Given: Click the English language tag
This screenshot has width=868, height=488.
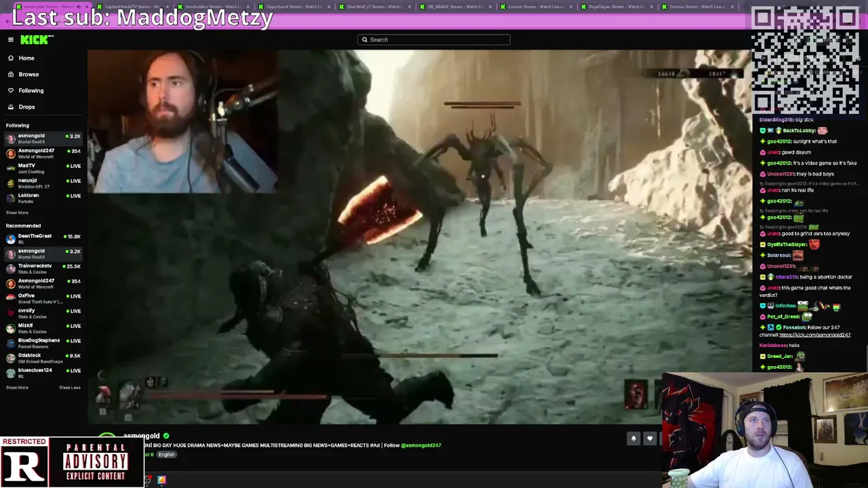Looking at the screenshot, I should [x=167, y=455].
